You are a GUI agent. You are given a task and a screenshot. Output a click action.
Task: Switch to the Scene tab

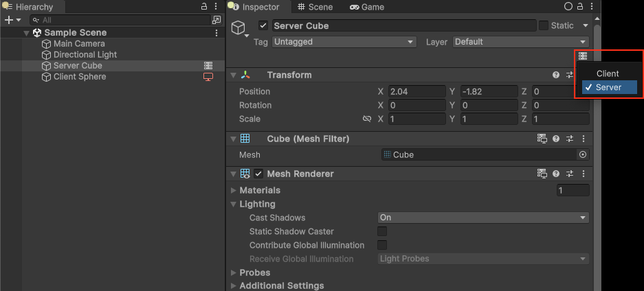point(315,7)
